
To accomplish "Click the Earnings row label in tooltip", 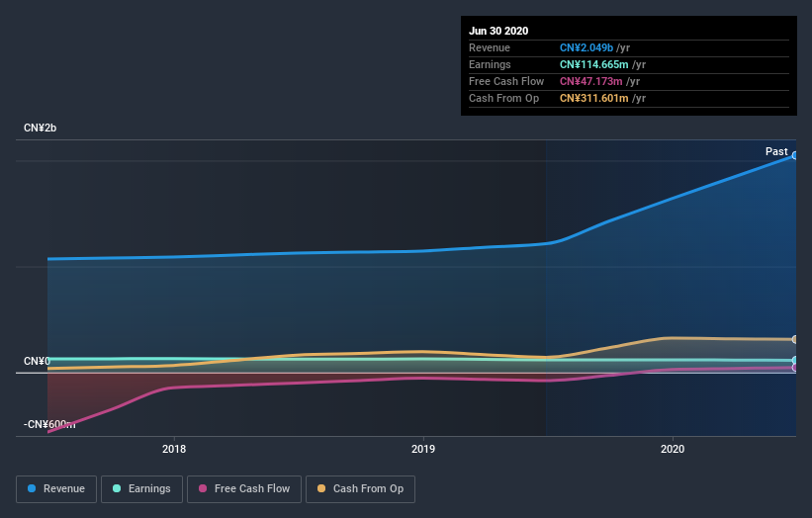I will (490, 64).
